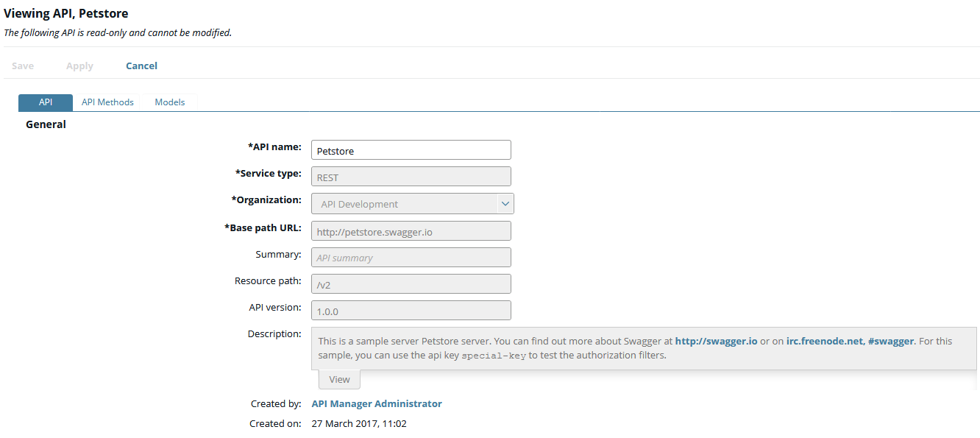Cancel viewing the Petstore API

pos(141,66)
